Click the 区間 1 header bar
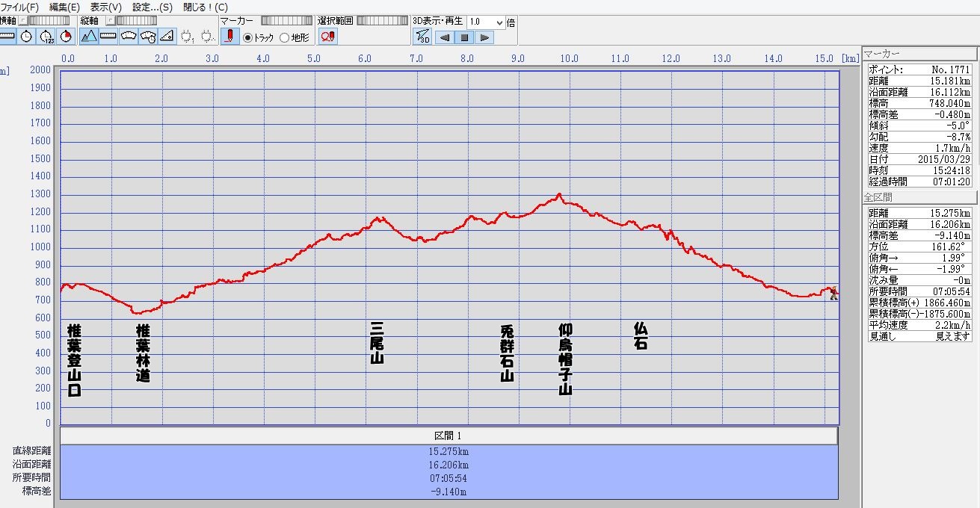 click(449, 436)
